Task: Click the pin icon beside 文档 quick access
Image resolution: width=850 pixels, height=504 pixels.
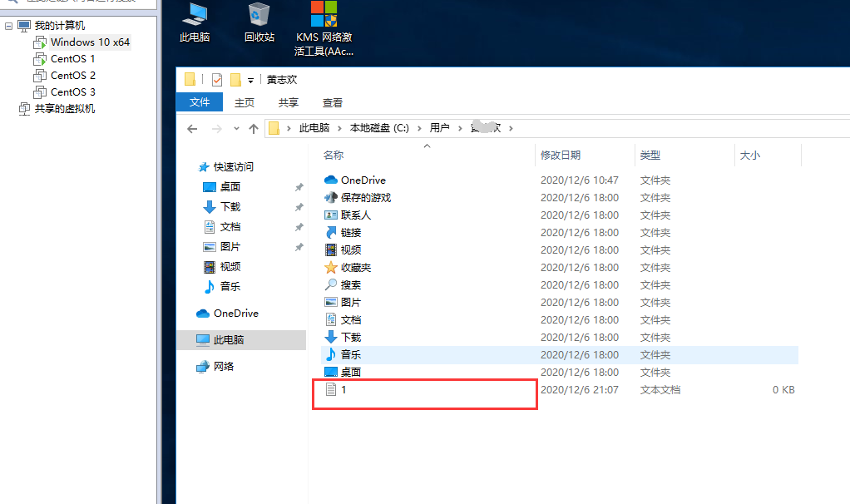Action: (x=299, y=228)
